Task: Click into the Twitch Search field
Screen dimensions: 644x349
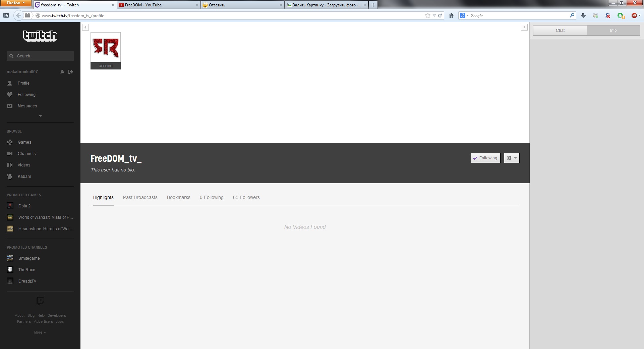Action: click(40, 56)
